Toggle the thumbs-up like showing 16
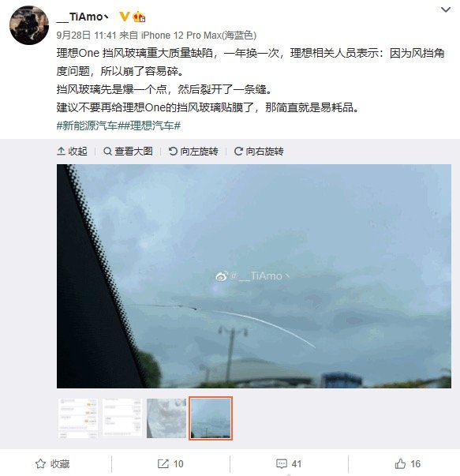This screenshot has width=460, height=476. pyautogui.click(x=407, y=463)
